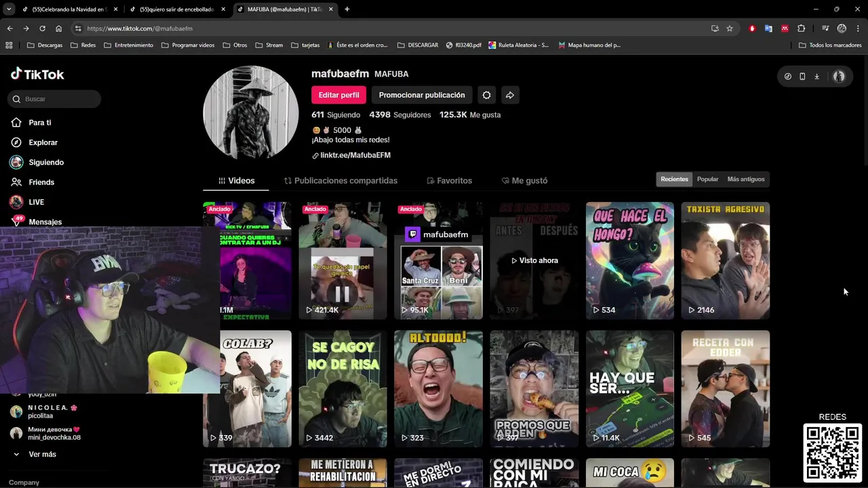Open the Stream bookmark folder
Screen dimensions: 868x488
click(269, 45)
